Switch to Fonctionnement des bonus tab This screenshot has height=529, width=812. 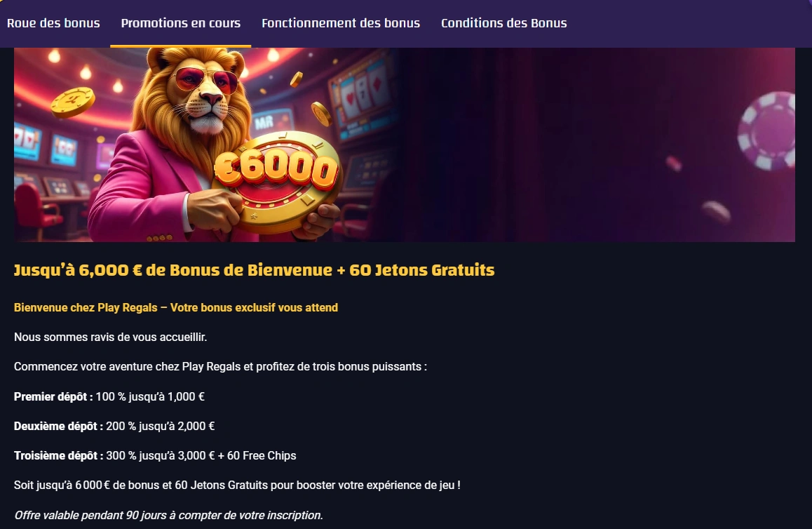pos(341,23)
